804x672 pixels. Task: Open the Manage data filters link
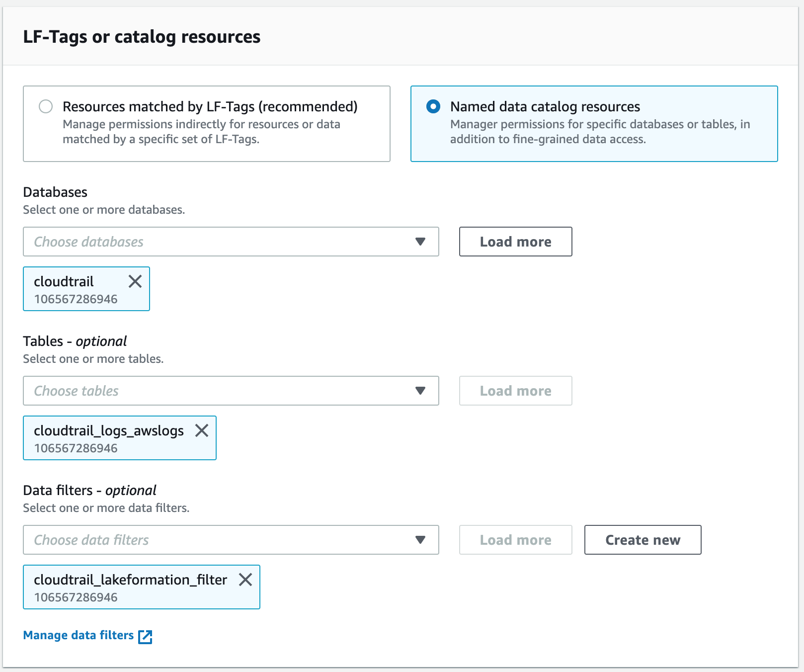click(x=77, y=635)
